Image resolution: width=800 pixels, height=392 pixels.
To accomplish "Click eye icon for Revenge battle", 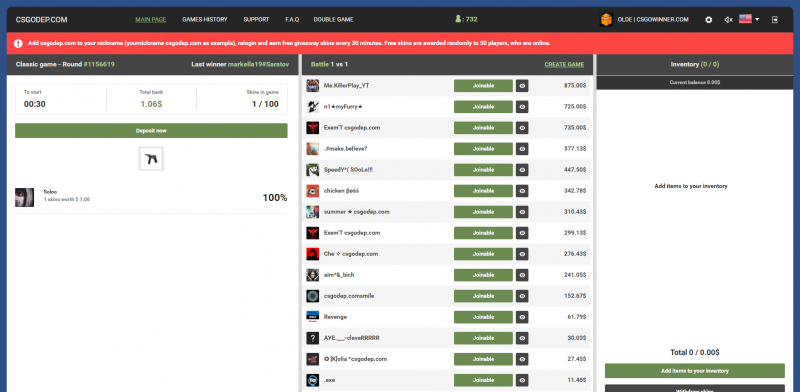I will [x=522, y=317].
